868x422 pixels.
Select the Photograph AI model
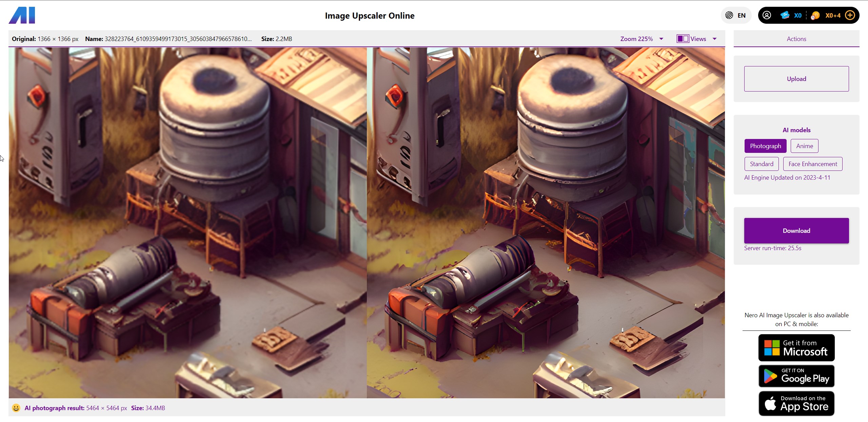[765, 146]
